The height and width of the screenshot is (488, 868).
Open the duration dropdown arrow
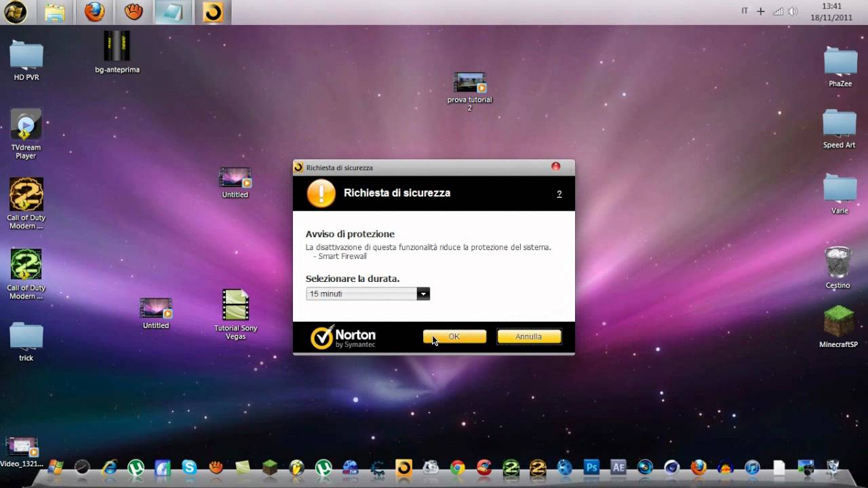tap(423, 294)
